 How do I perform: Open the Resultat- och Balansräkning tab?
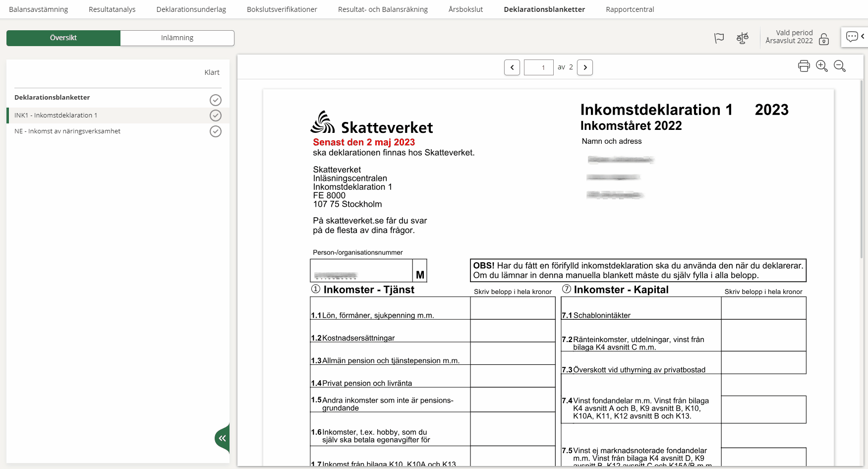click(382, 9)
